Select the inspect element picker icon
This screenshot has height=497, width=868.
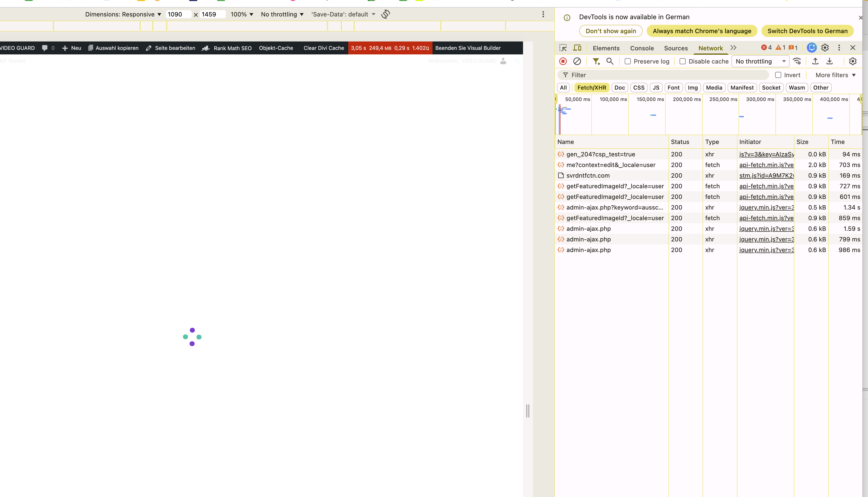pyautogui.click(x=563, y=48)
